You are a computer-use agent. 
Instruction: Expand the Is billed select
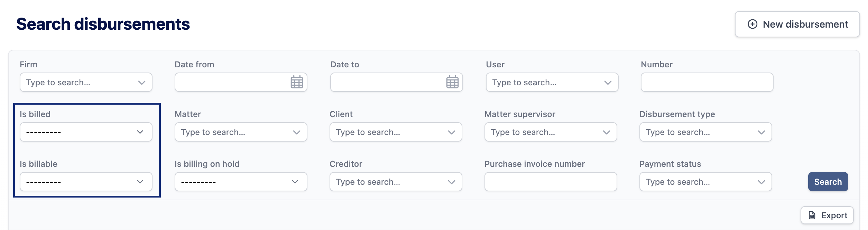tap(86, 132)
